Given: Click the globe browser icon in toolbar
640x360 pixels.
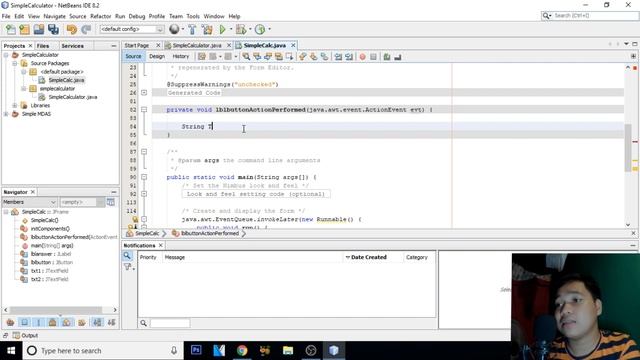Looking at the screenshot, I should pyautogui.click(x=174, y=29).
